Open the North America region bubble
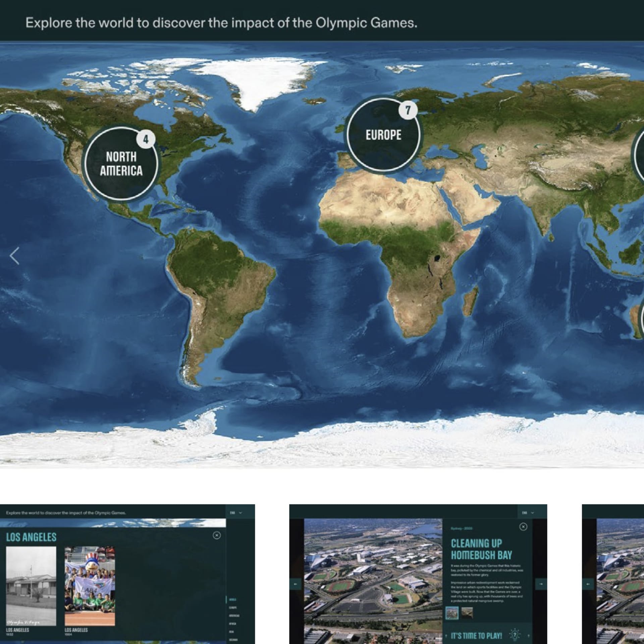Screen dimensions: 644x644 [x=121, y=164]
